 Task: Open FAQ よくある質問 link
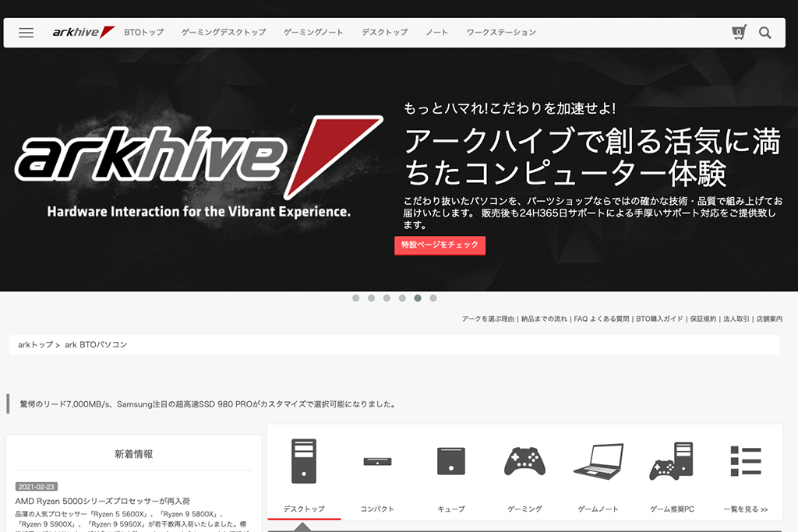[x=602, y=319]
